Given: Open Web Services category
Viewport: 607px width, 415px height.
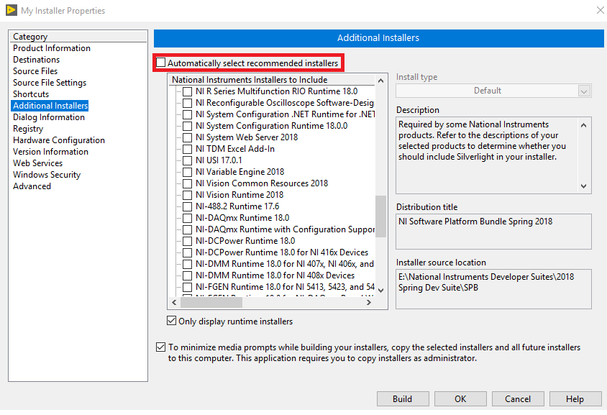Looking at the screenshot, I should (x=38, y=163).
